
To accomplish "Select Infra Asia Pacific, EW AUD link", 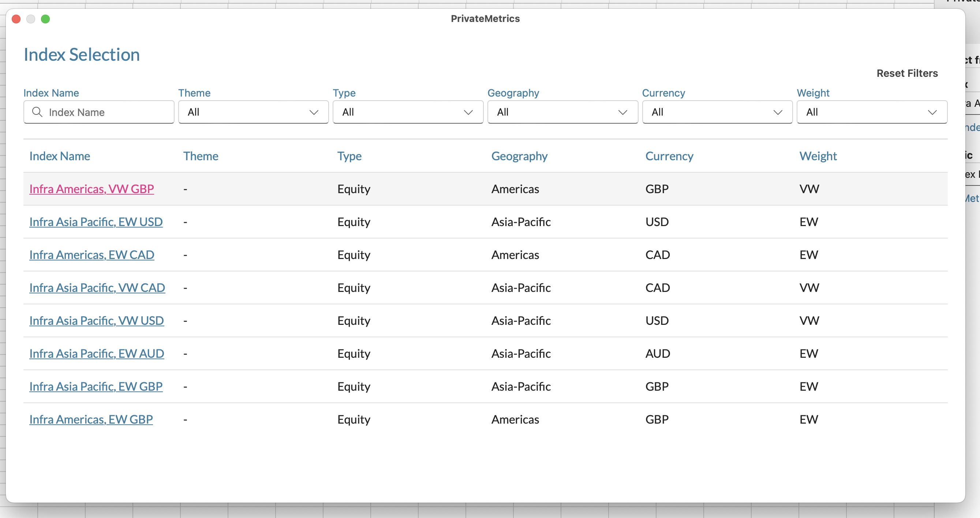I will pyautogui.click(x=97, y=354).
